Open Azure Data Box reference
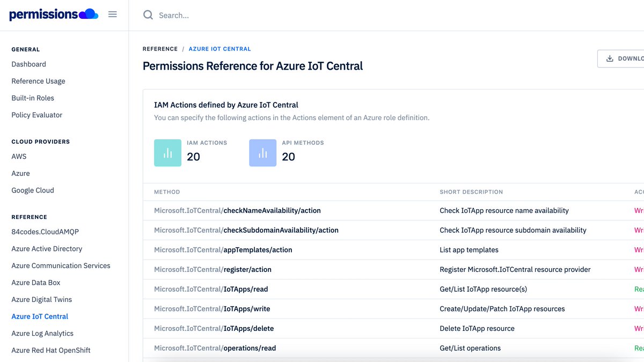The image size is (644, 362). pos(36,283)
